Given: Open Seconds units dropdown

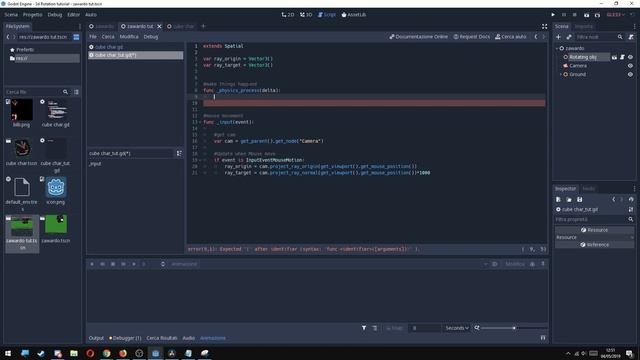Looking at the screenshot, I should pos(457,328).
